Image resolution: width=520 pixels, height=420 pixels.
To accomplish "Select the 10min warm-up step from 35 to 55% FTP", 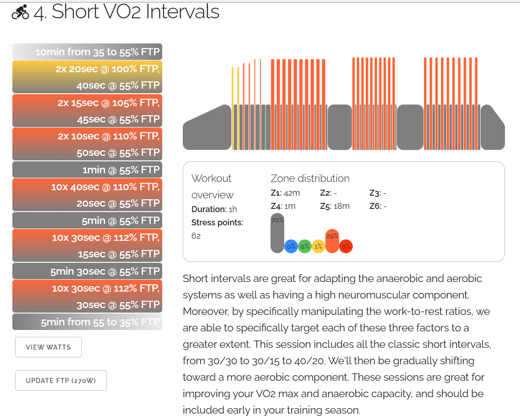I will (x=87, y=52).
